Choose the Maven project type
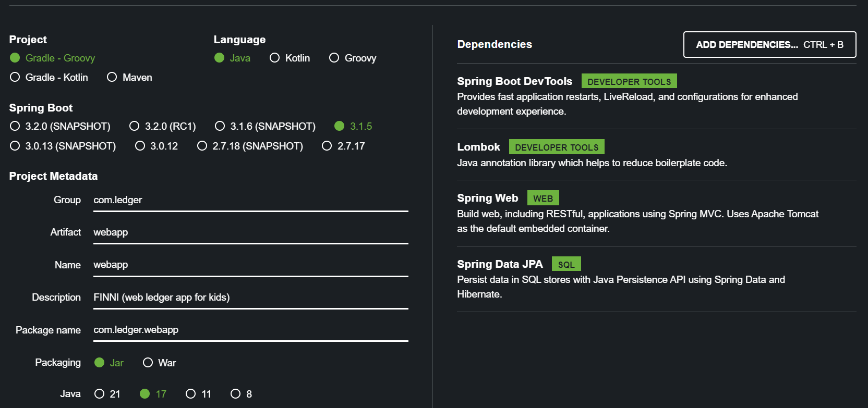 click(x=129, y=77)
